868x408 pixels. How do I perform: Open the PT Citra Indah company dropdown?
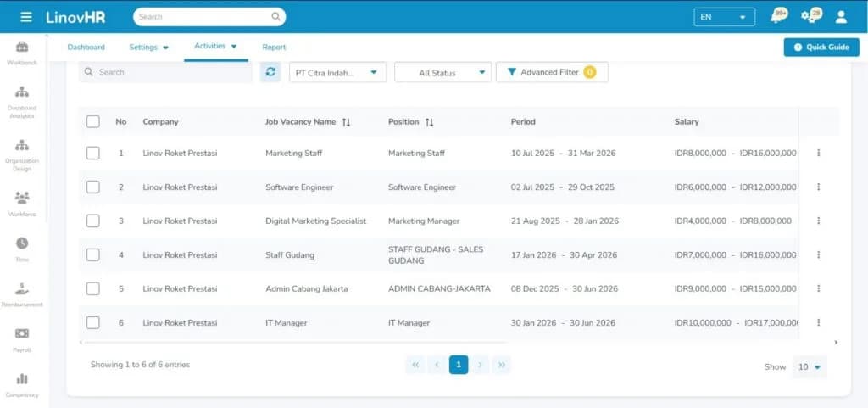[337, 72]
